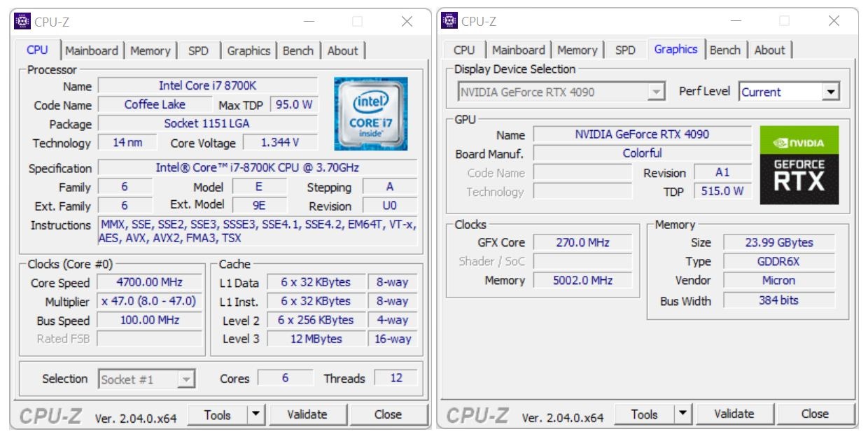Switch to Graphics tab in left window

248,50
